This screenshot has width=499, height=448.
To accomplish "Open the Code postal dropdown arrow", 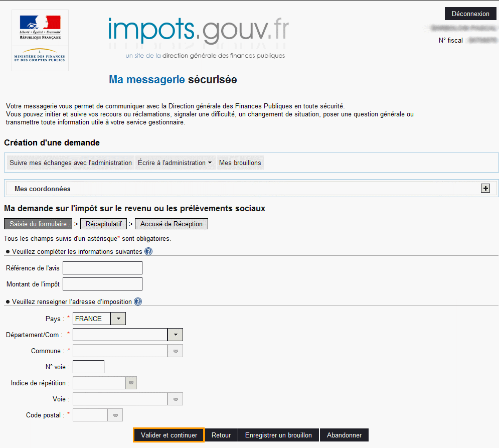I will point(115,415).
